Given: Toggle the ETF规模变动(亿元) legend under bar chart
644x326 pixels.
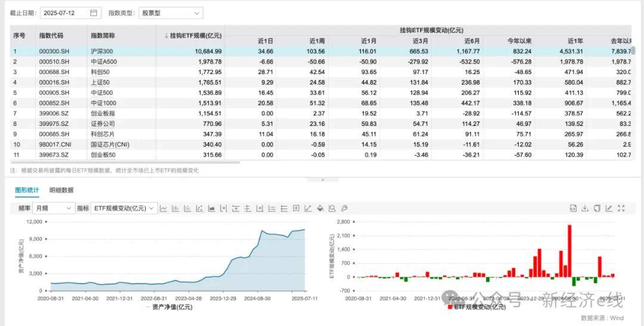Looking at the screenshot, I should pyautogui.click(x=477, y=307).
